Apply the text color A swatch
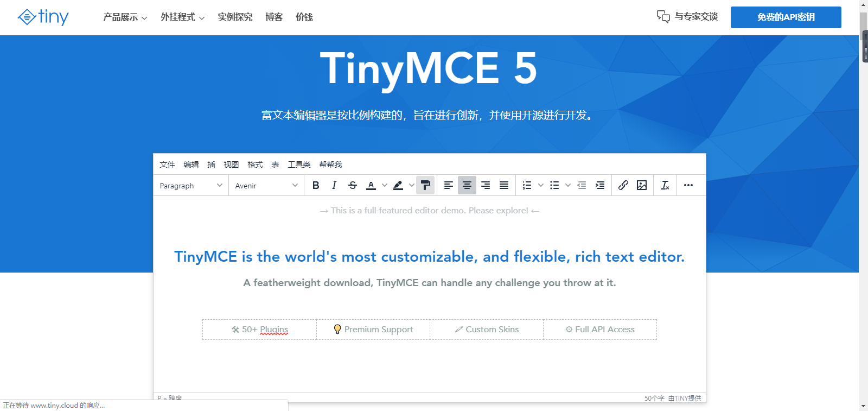This screenshot has height=411, width=868. [x=371, y=185]
